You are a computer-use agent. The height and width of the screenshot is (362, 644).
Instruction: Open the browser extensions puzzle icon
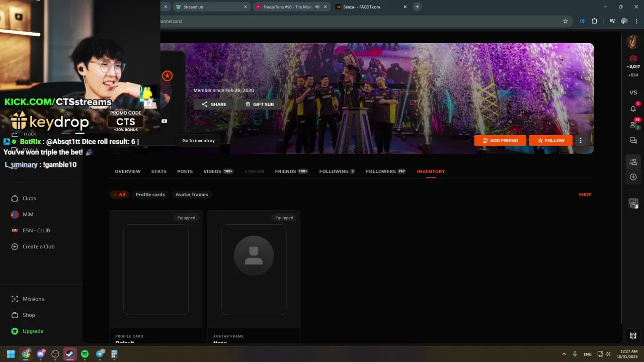click(595, 21)
